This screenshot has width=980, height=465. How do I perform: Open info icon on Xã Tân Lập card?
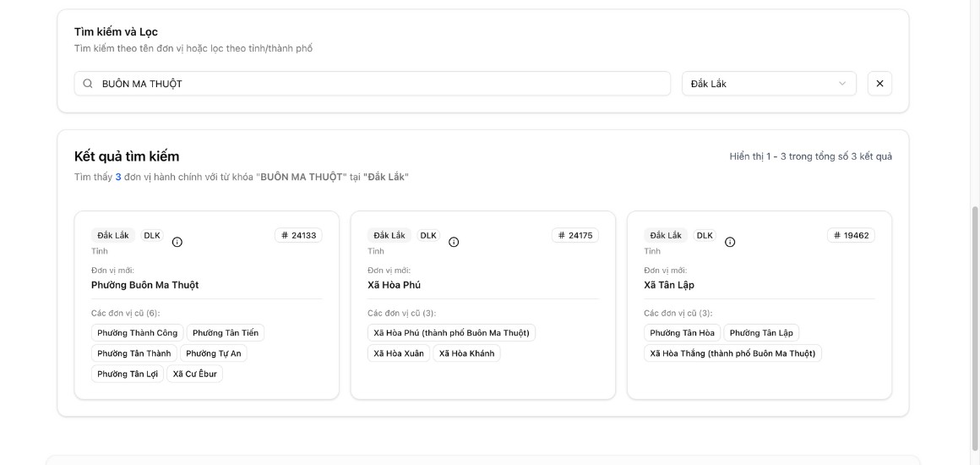(x=730, y=242)
